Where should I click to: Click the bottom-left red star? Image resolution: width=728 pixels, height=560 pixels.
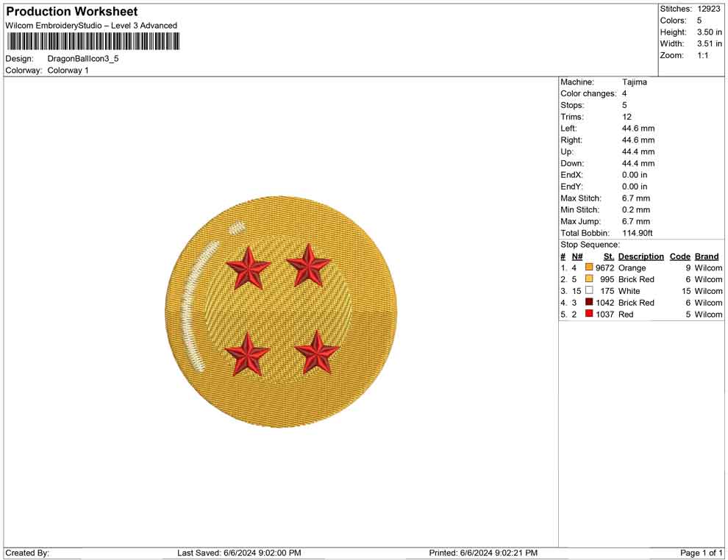[247, 354]
